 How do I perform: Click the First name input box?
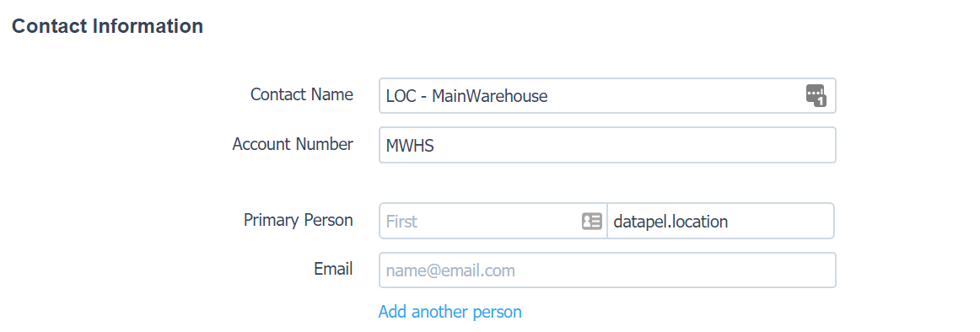[x=493, y=221]
